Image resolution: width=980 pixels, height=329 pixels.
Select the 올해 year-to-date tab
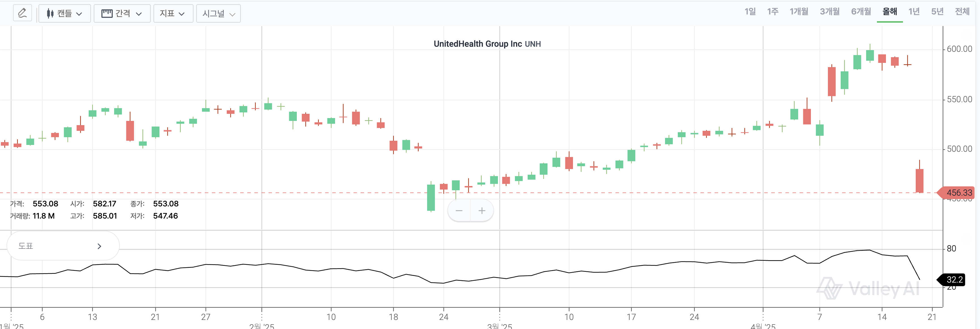(890, 12)
